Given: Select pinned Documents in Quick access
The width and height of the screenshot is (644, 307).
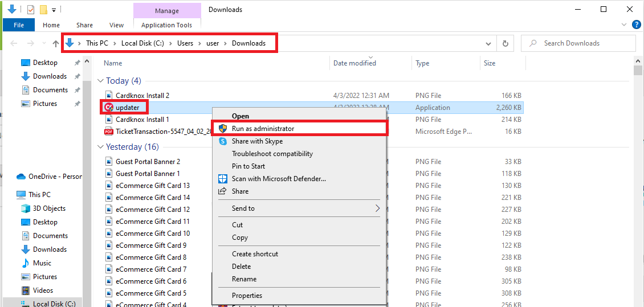Looking at the screenshot, I should 50,90.
